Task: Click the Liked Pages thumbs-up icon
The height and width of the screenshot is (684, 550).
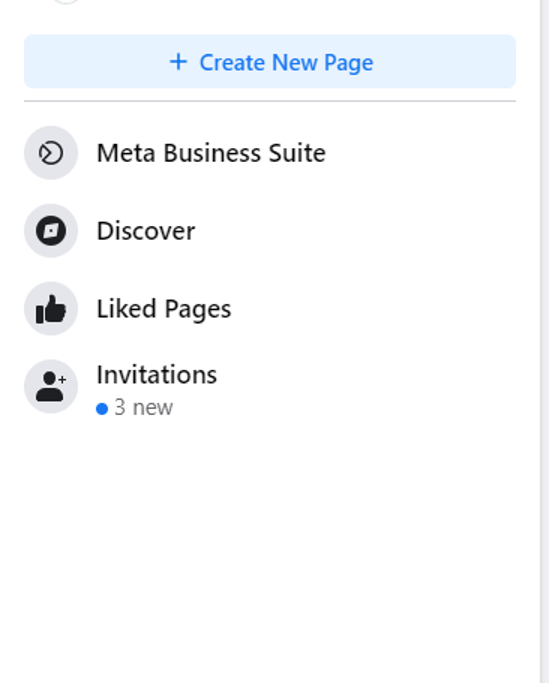Action: (51, 308)
